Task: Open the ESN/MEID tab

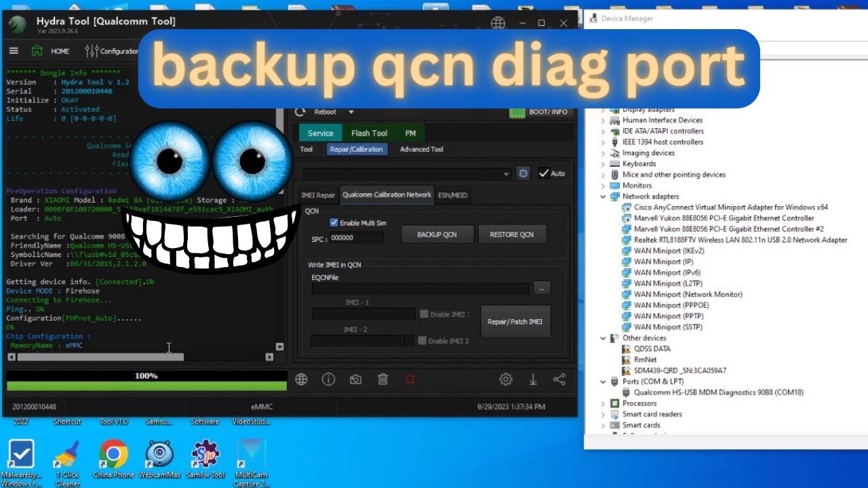Action: pyautogui.click(x=452, y=195)
